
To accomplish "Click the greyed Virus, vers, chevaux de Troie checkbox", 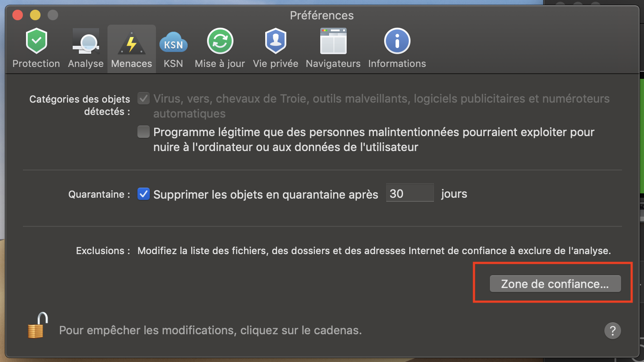I will coord(144,98).
